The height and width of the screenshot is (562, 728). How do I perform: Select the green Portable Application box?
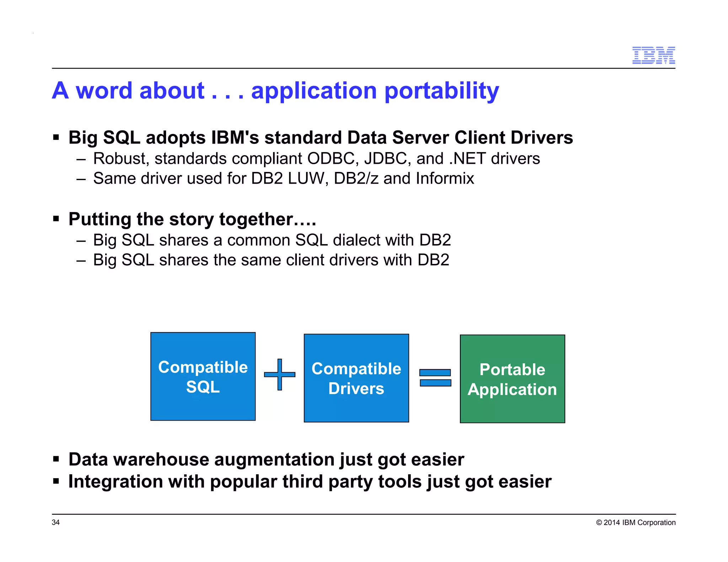click(x=512, y=379)
